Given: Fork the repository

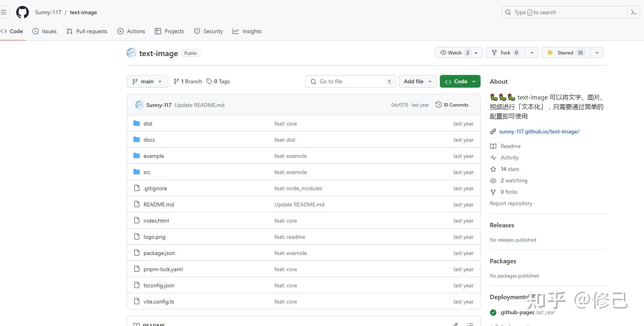Looking at the screenshot, I should 506,52.
